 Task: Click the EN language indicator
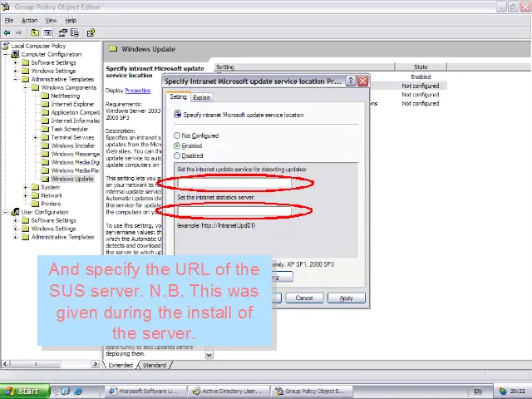(478, 392)
